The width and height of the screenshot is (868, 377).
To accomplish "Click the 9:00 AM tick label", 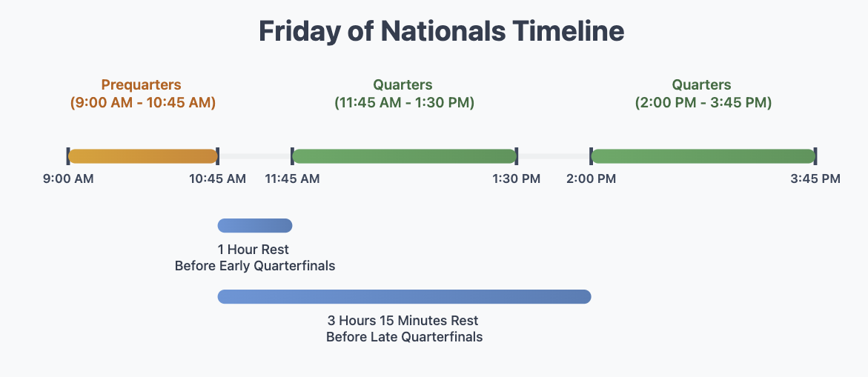I will 68,179.
